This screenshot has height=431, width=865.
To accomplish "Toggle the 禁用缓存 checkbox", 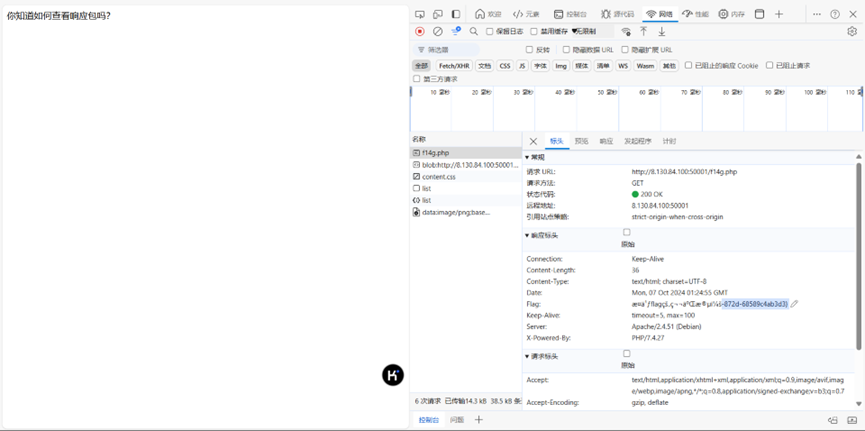I will (x=535, y=32).
